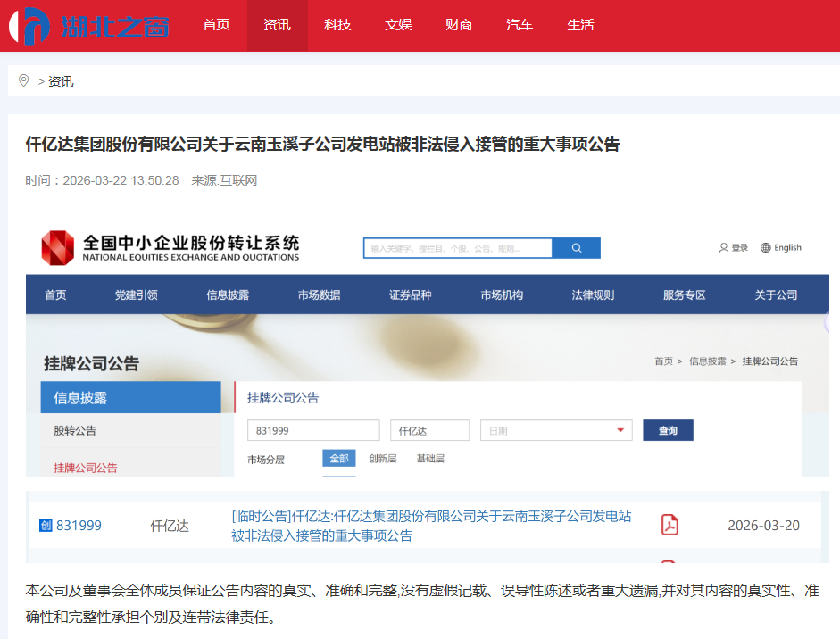Open the 信息披露 menu item

coord(228,295)
